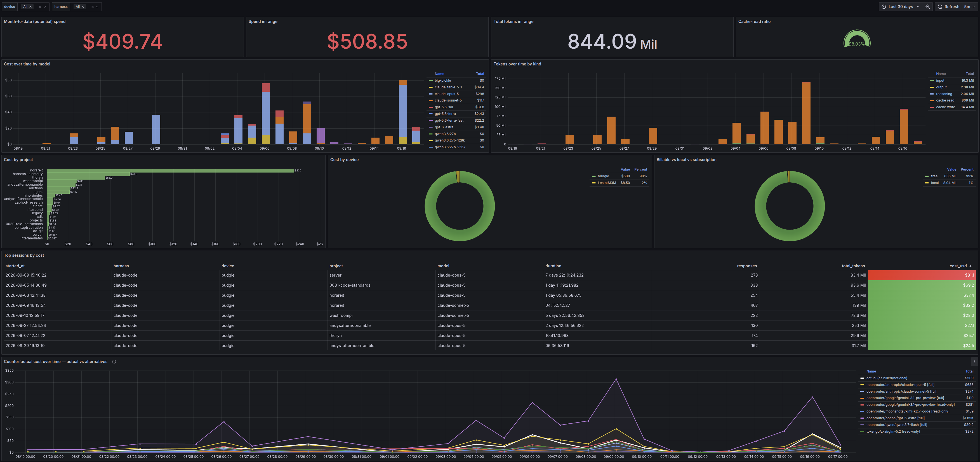Toggle claude-fable-5-1 series in cost legend
Screen dimensions: 980x462
[x=448, y=87]
